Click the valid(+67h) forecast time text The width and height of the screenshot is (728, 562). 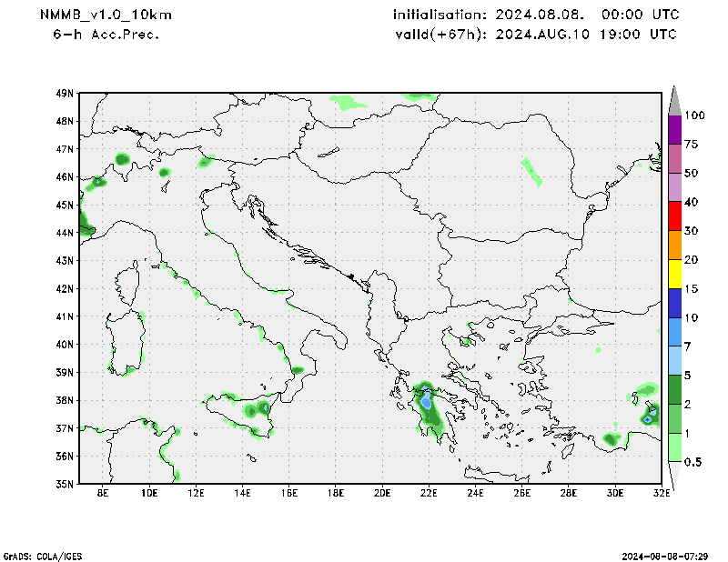(535, 35)
